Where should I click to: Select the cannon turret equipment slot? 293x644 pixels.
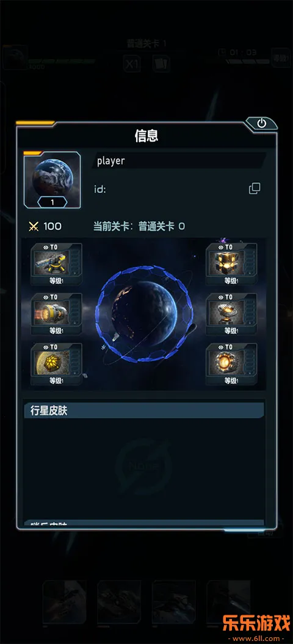pyautogui.click(x=56, y=263)
